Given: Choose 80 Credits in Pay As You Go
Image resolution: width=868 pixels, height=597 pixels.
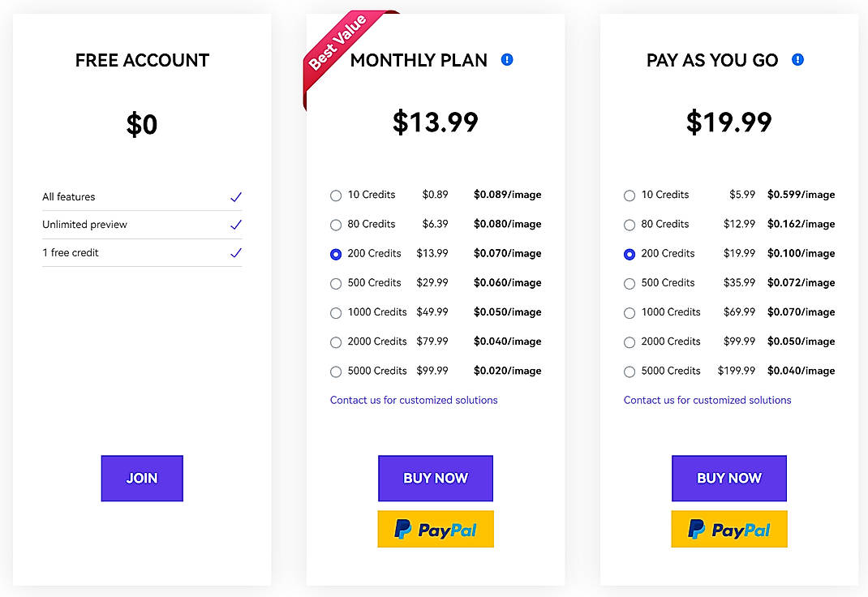Looking at the screenshot, I should [629, 225].
